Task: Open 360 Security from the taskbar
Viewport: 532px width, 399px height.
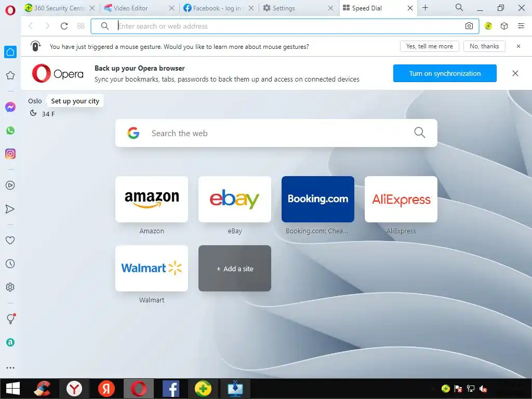Action: (203, 389)
